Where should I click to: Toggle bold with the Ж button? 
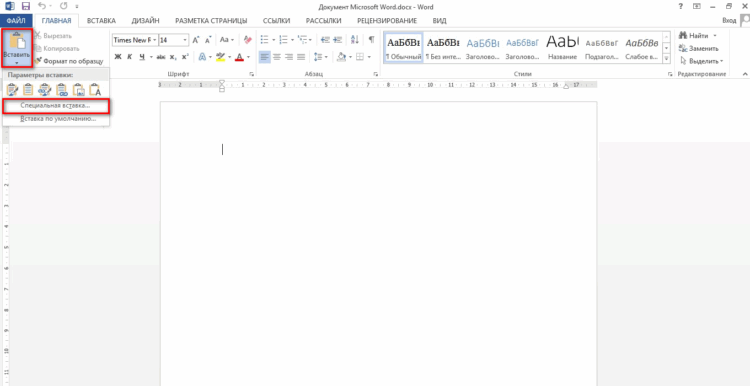tap(118, 57)
